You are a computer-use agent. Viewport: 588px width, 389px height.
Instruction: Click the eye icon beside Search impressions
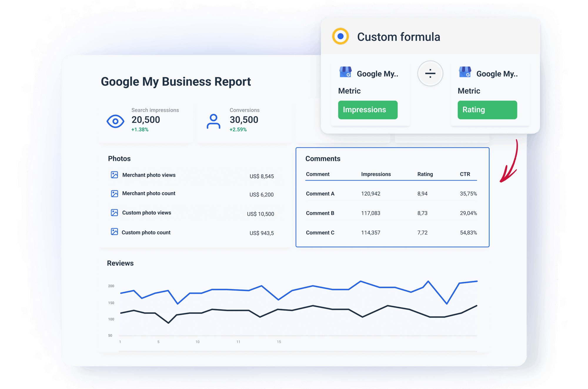(x=116, y=121)
